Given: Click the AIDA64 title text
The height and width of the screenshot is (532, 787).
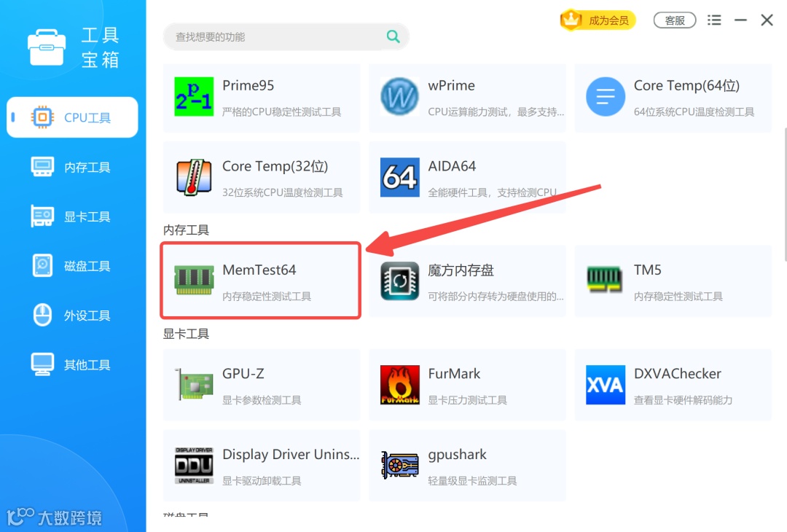Looking at the screenshot, I should pos(452,166).
